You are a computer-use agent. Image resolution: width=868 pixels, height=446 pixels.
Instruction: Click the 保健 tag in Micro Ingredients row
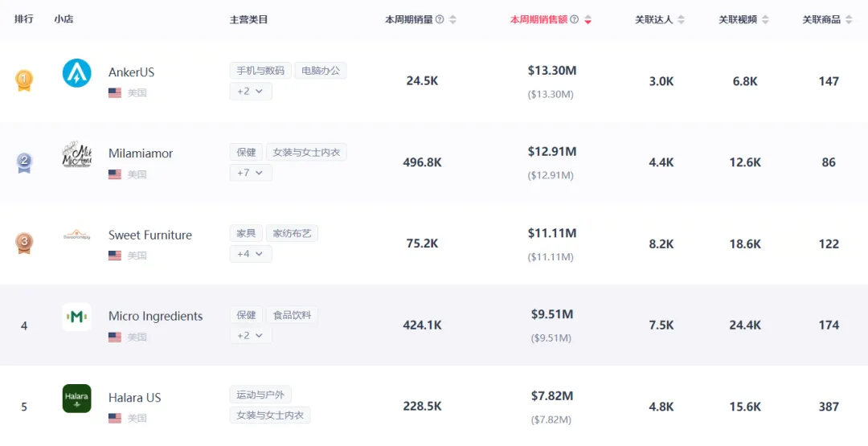(x=247, y=315)
